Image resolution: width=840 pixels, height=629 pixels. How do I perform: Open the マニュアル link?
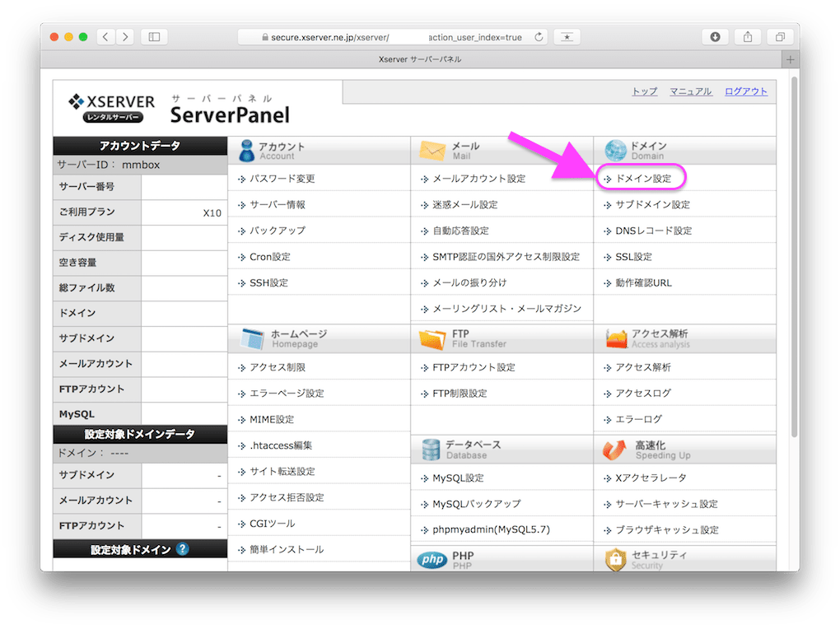[691, 91]
